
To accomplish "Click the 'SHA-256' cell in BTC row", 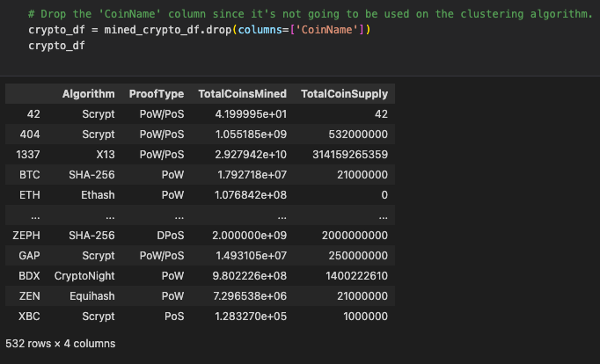I will click(91, 175).
